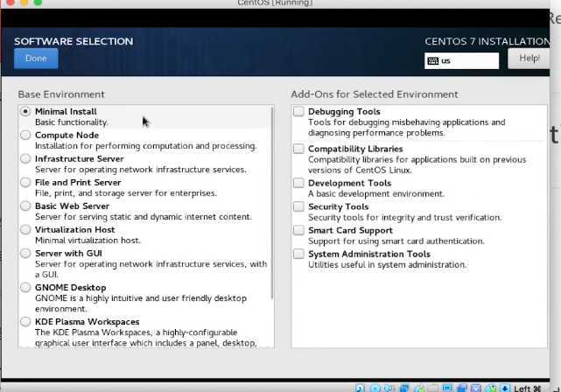Open the installer Help button

click(529, 59)
